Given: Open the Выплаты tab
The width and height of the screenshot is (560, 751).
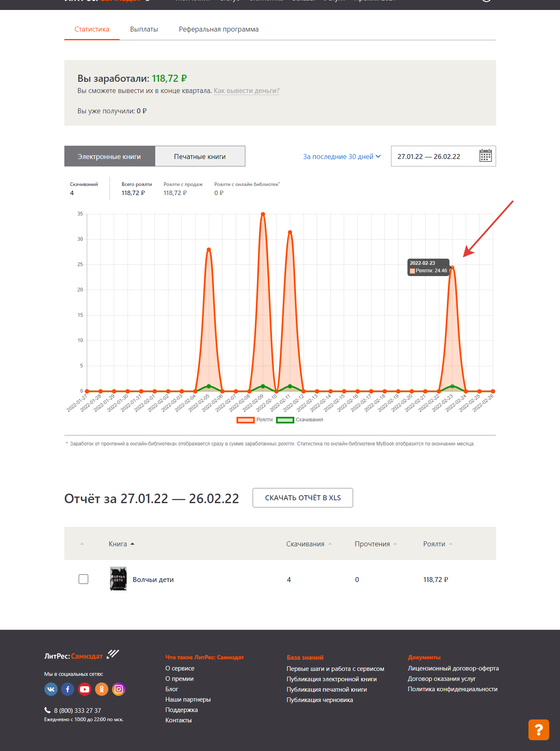Looking at the screenshot, I should (x=144, y=29).
